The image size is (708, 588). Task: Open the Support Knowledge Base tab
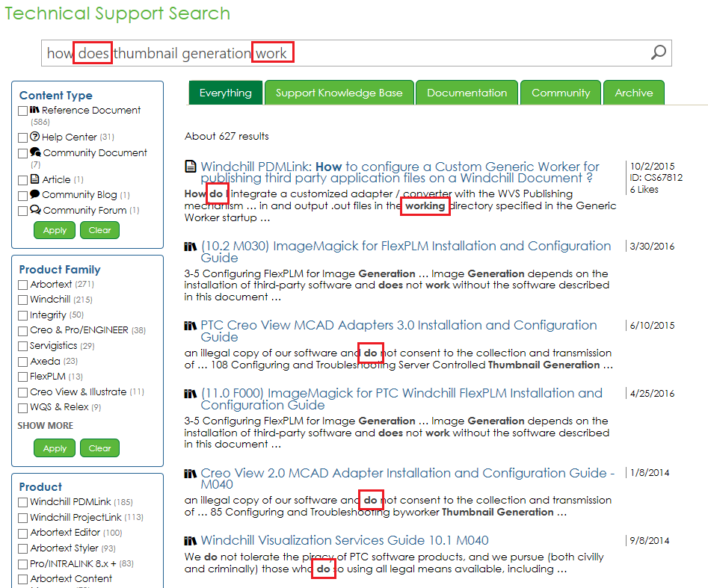tap(339, 93)
